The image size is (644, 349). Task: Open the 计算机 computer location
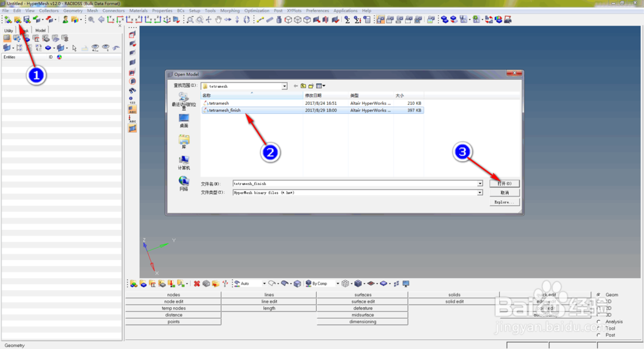tap(184, 163)
